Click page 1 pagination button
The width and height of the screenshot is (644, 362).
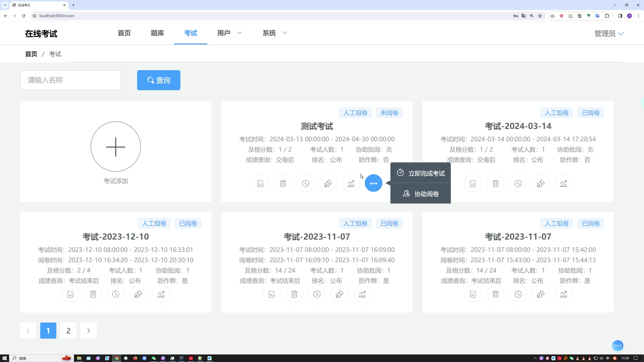(48, 331)
